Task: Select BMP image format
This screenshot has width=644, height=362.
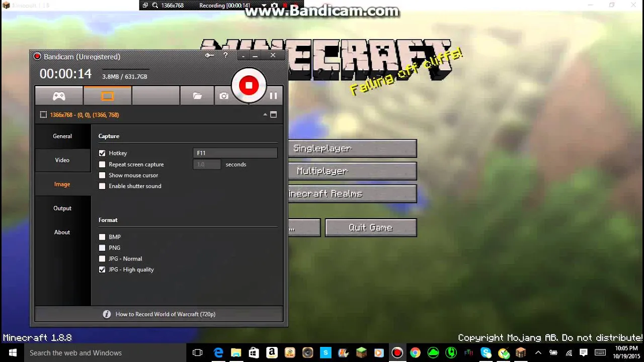Action: [x=102, y=237]
